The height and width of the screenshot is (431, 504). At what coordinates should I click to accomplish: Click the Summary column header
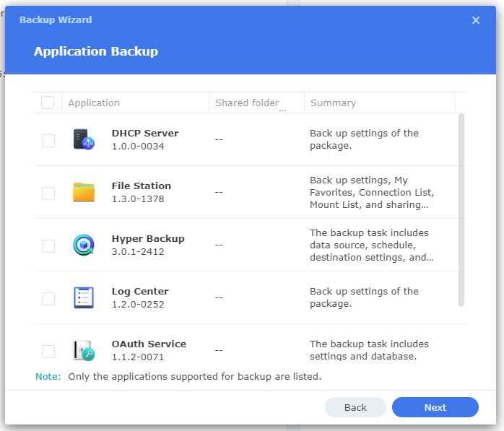380,103
